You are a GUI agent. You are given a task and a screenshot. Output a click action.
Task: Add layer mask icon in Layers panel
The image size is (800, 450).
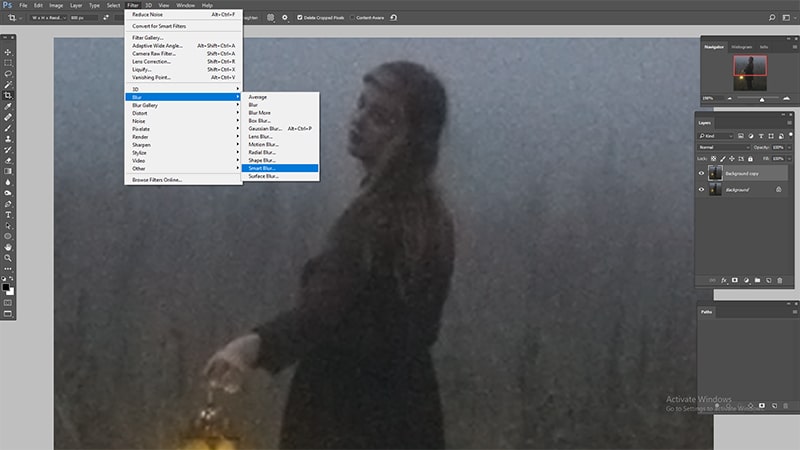click(735, 280)
